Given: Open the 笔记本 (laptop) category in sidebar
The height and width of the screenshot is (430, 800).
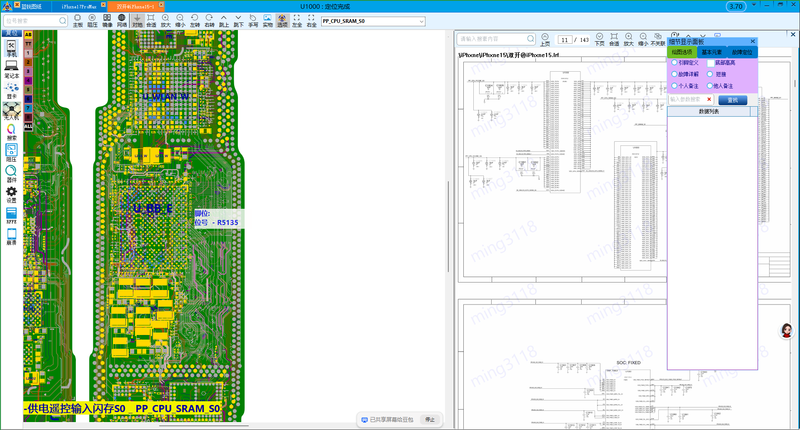Looking at the screenshot, I should coord(11,67).
